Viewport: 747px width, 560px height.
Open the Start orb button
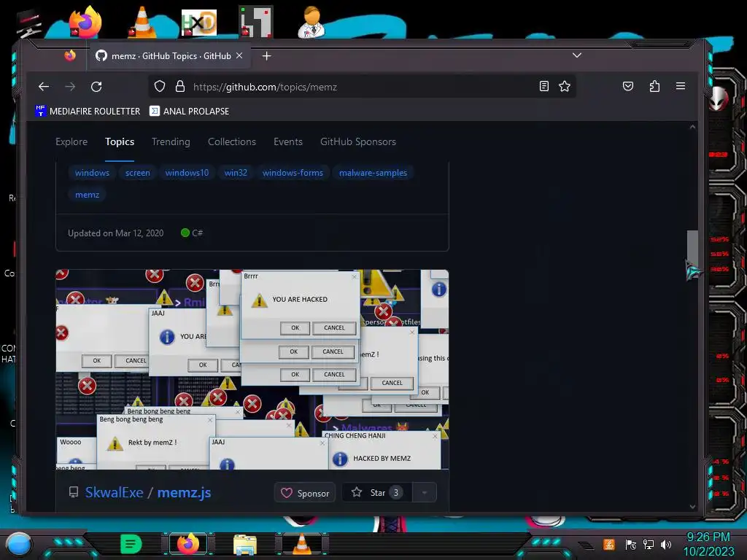point(19,544)
